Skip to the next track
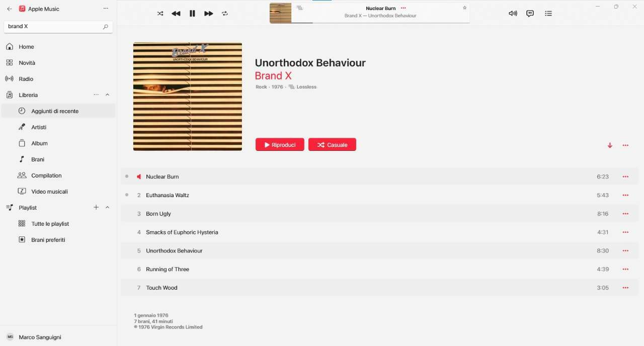 click(x=208, y=14)
